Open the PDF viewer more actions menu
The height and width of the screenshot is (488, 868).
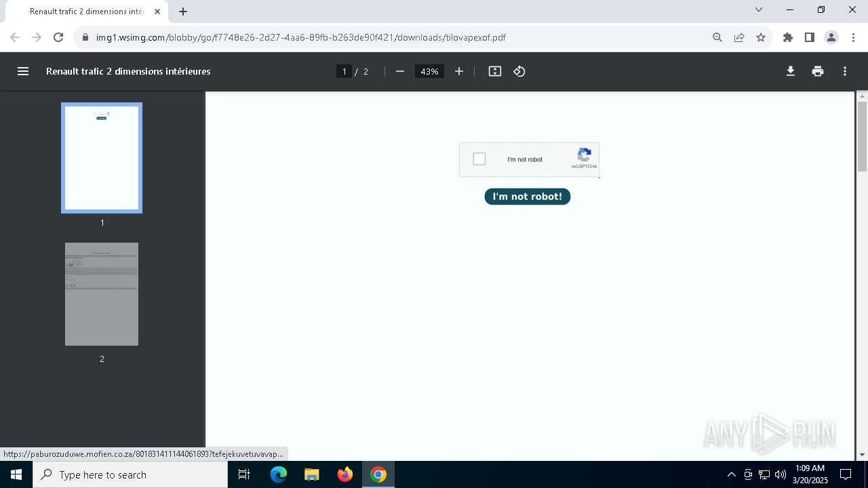pos(845,71)
